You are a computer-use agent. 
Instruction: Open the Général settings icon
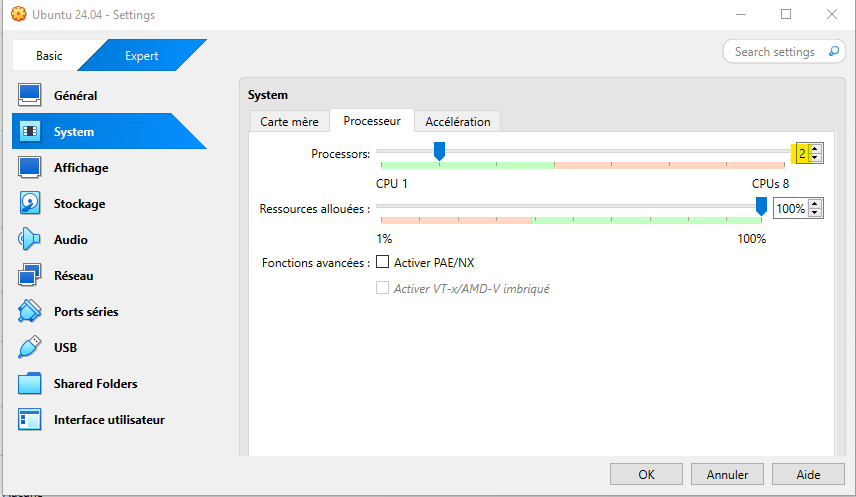(30, 96)
